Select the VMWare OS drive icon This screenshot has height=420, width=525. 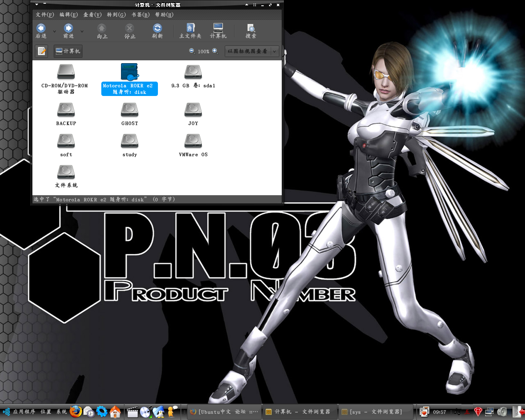pos(193,141)
